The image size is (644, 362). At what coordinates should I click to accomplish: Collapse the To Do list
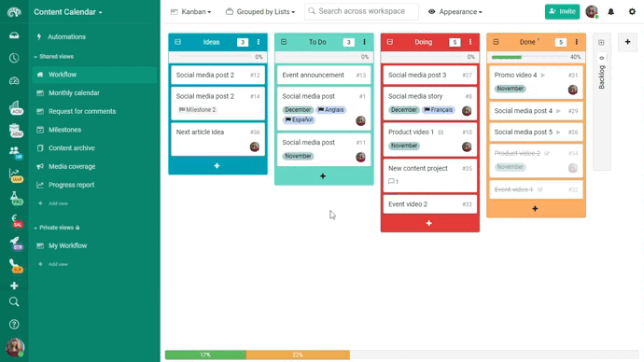284,42
